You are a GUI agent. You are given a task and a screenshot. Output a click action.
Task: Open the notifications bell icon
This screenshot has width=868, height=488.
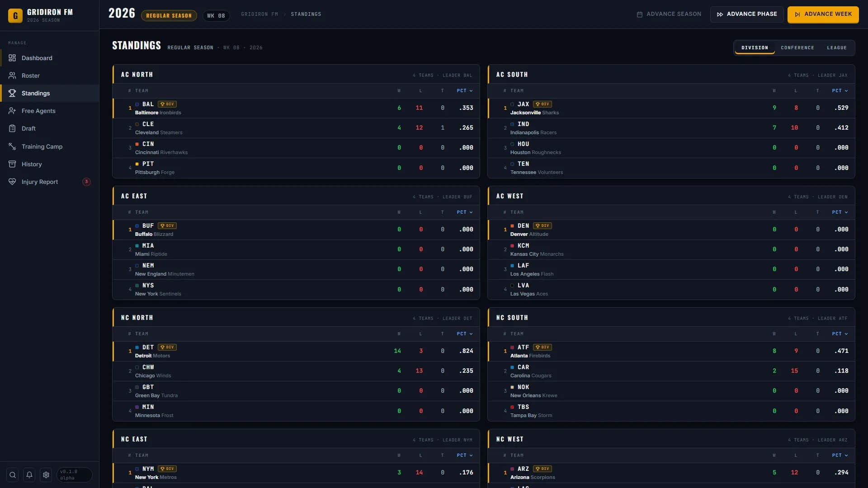[29, 475]
